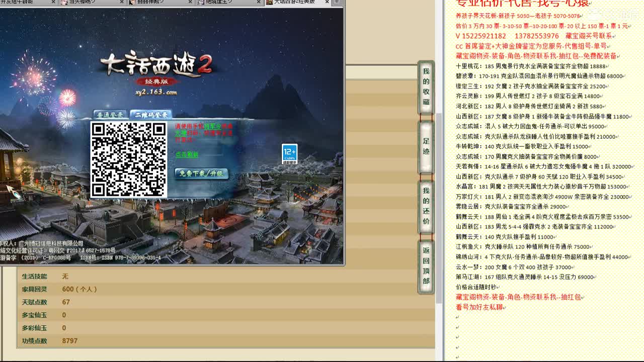Click the 碧波潭 170-191 listing line

540,76
